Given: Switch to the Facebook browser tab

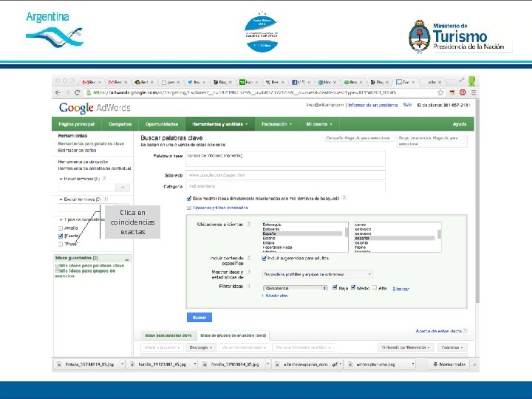Looking at the screenshot, I should tap(301, 82).
